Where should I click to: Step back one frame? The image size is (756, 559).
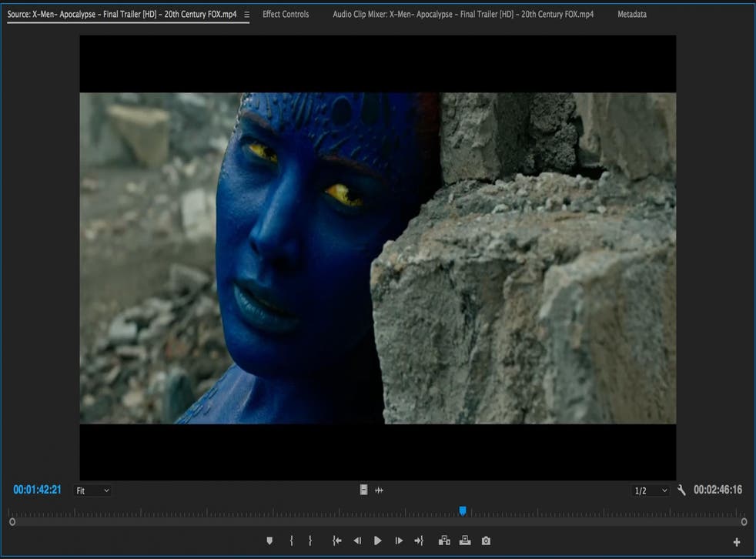pos(357,541)
